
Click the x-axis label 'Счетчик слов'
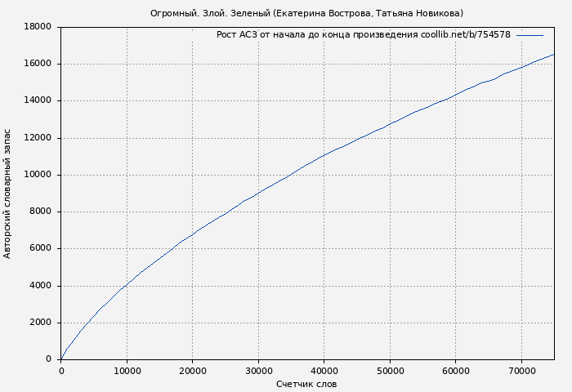tap(306, 384)
